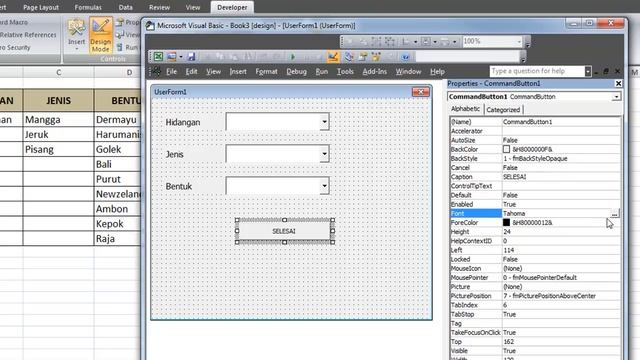Open the Format menu in VBA editor
The height and width of the screenshot is (360, 640).
click(267, 71)
